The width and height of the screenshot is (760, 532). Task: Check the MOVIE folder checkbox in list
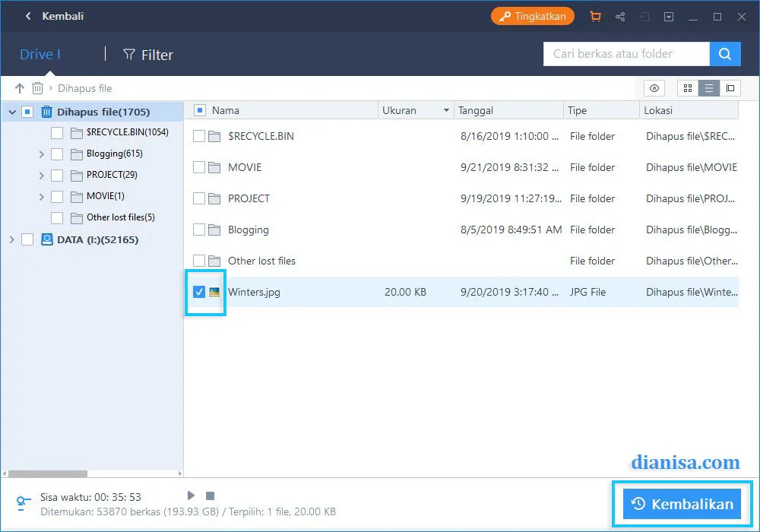point(199,167)
